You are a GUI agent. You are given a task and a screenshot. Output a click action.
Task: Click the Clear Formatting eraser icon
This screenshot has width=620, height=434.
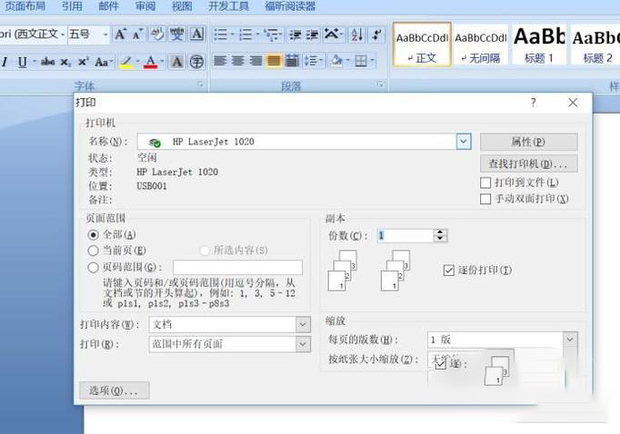(158, 35)
